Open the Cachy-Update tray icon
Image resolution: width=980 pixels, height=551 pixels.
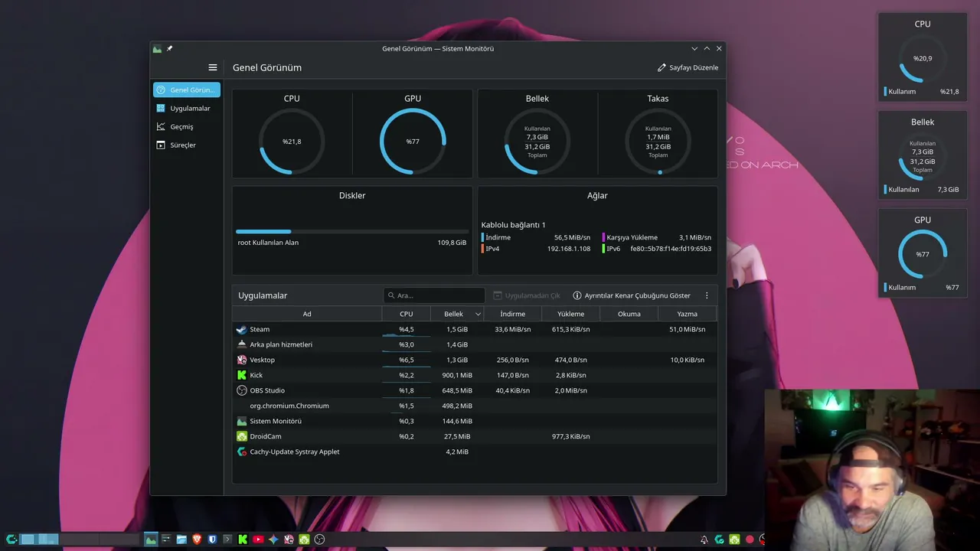719,540
